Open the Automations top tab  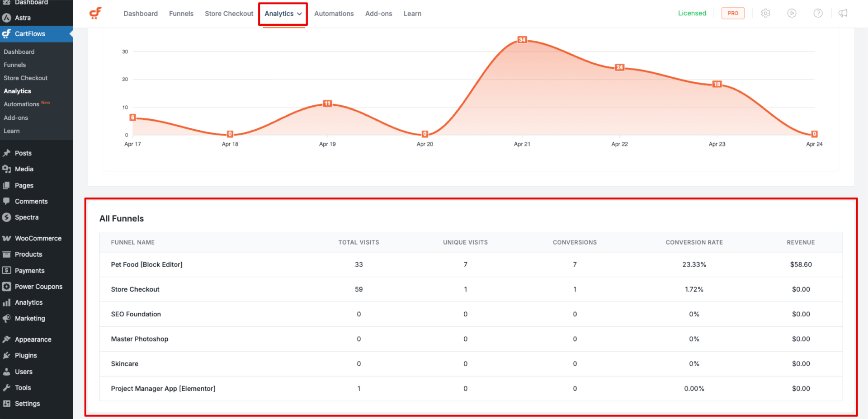334,14
